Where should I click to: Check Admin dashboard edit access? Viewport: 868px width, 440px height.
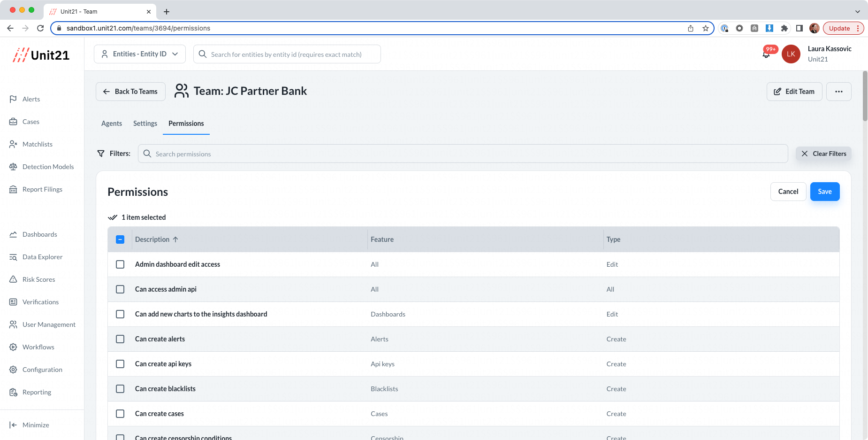[x=120, y=264]
